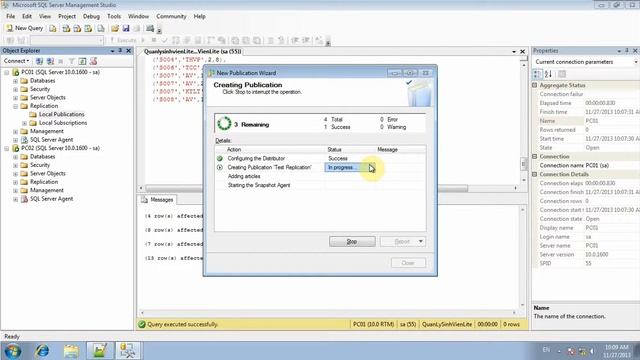Open Internet Explorer from taskbar

pos(42,351)
